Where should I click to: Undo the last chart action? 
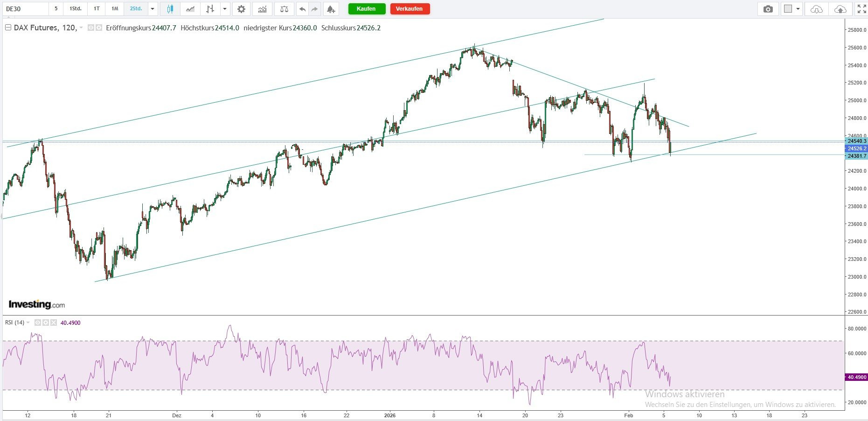pyautogui.click(x=303, y=9)
